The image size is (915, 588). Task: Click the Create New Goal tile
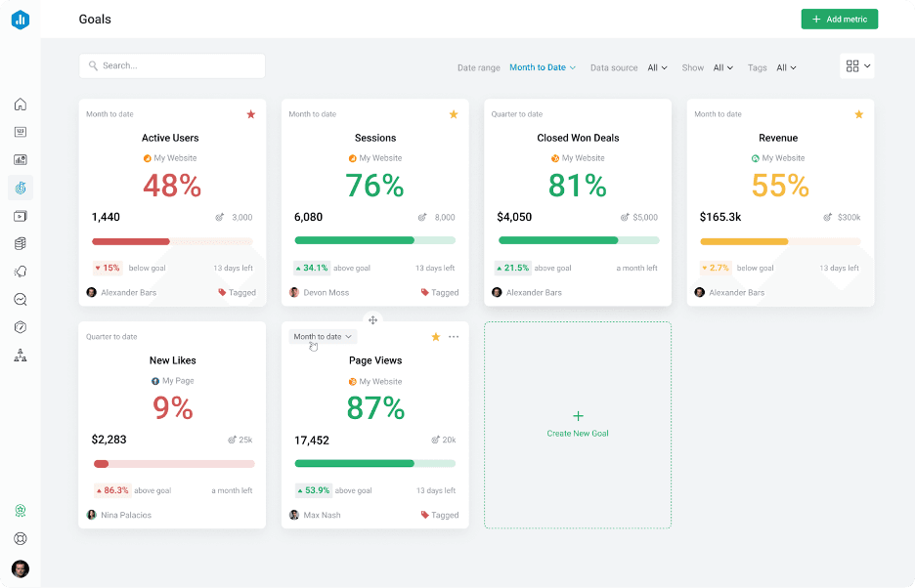tap(578, 425)
